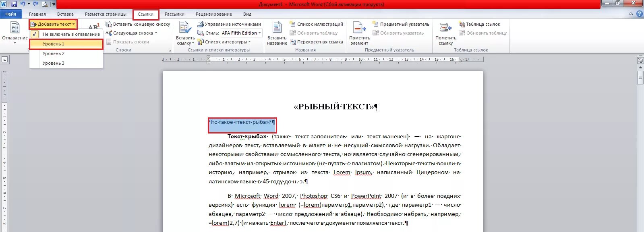Minimize the ribbon with caret icon
Image resolution: width=644 pixels, height=232 pixels.
pos(631,14)
